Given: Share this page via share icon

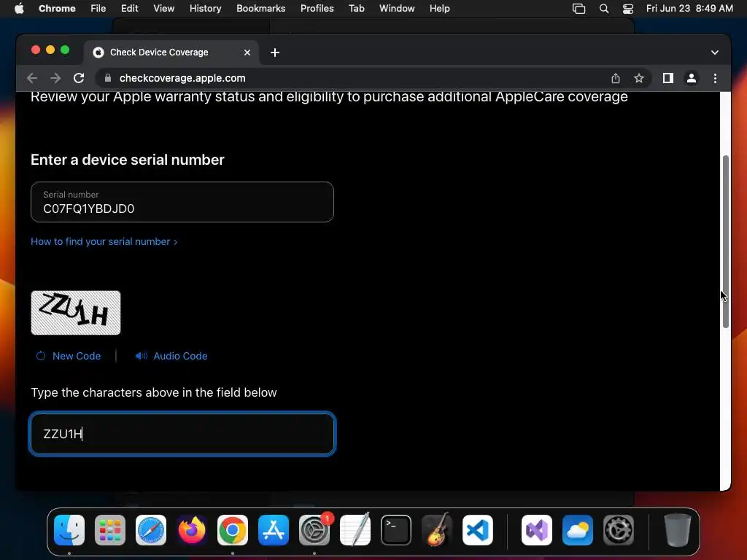Looking at the screenshot, I should [x=616, y=78].
